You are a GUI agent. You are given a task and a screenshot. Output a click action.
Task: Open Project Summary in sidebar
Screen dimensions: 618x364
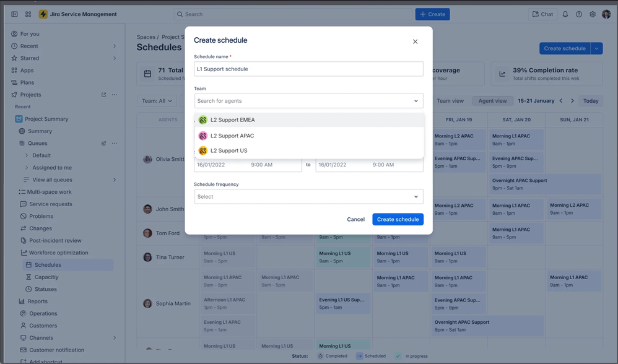tap(46, 119)
